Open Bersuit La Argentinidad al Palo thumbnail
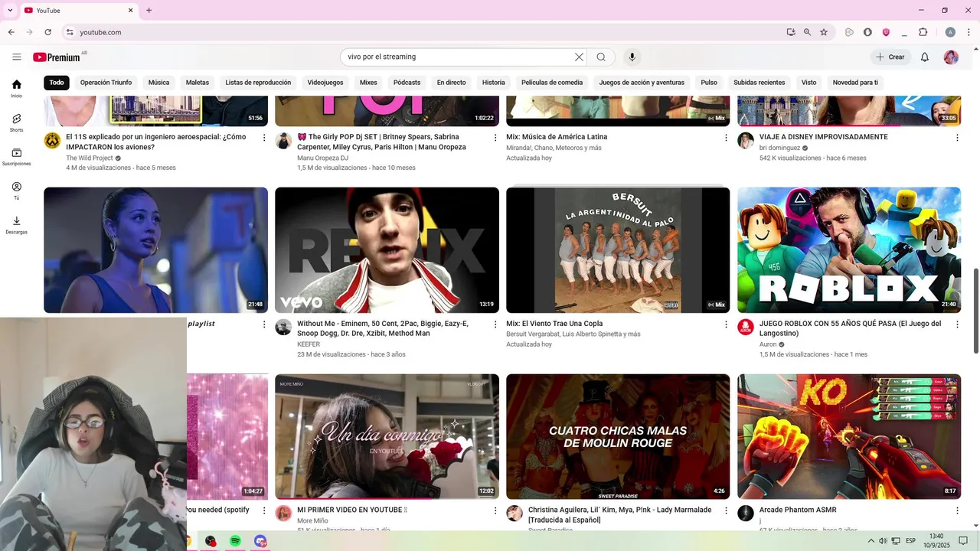980x551 pixels. [618, 250]
